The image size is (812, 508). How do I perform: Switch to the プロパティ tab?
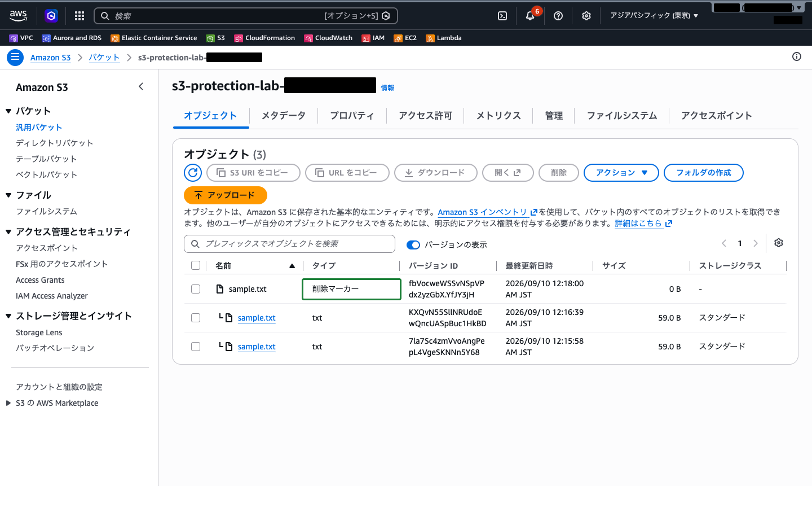(352, 116)
